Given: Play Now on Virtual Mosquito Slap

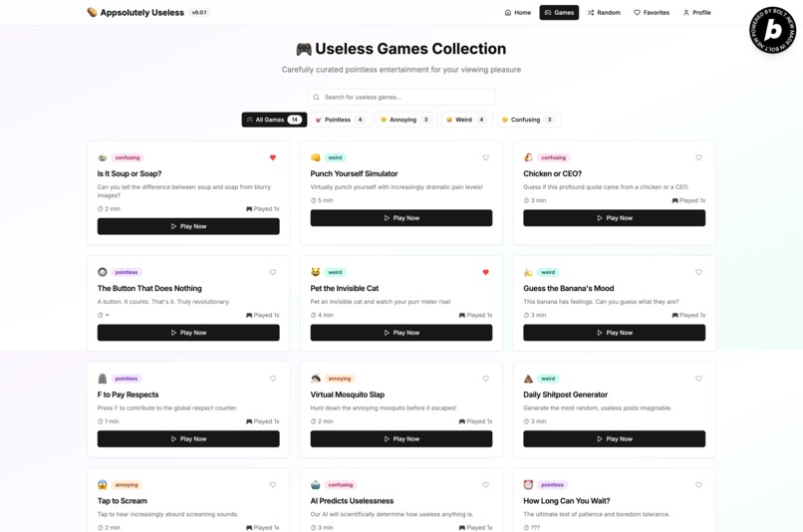Looking at the screenshot, I should [401, 438].
